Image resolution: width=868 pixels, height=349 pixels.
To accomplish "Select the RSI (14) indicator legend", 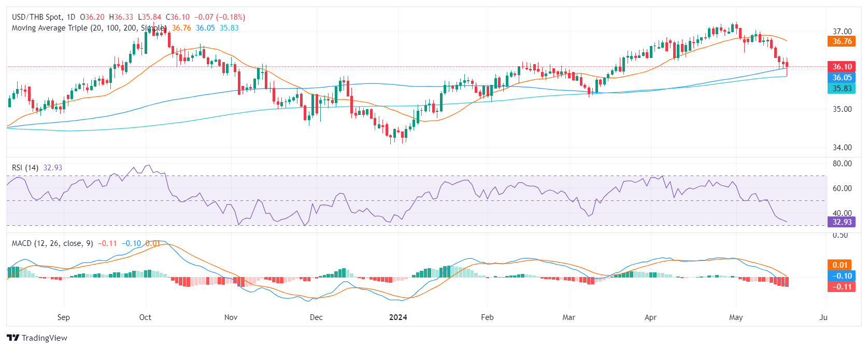I will (25, 168).
